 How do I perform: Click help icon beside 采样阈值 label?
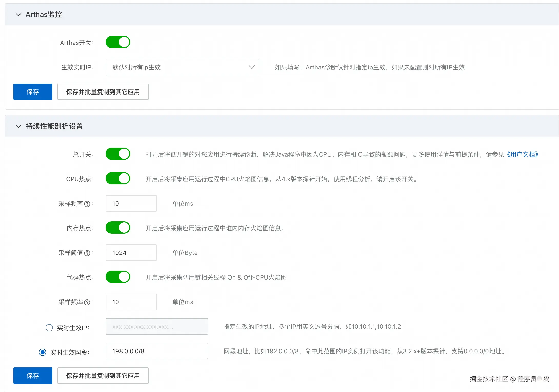click(87, 253)
